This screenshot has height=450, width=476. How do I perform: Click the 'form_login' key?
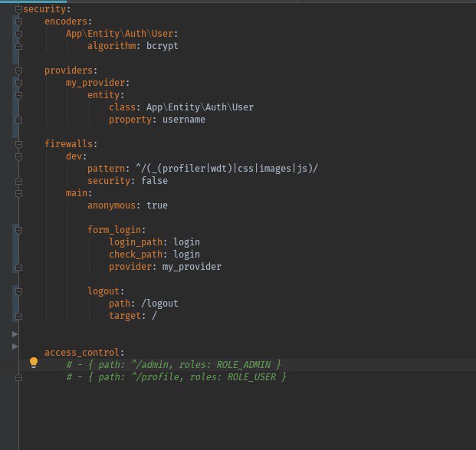(x=114, y=230)
